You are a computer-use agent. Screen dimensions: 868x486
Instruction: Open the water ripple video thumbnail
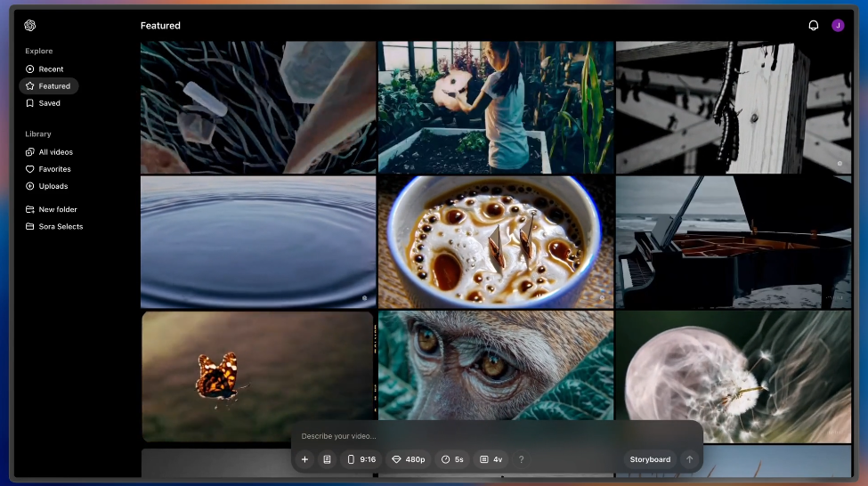pyautogui.click(x=258, y=242)
